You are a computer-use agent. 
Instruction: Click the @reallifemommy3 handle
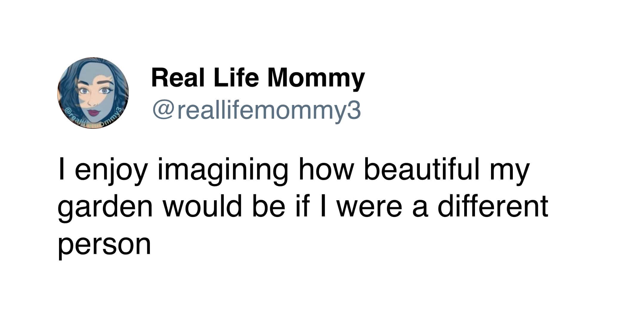tap(256, 110)
